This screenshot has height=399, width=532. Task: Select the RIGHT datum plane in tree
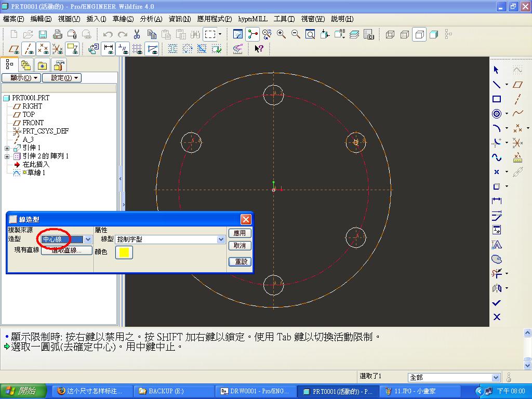[32, 106]
